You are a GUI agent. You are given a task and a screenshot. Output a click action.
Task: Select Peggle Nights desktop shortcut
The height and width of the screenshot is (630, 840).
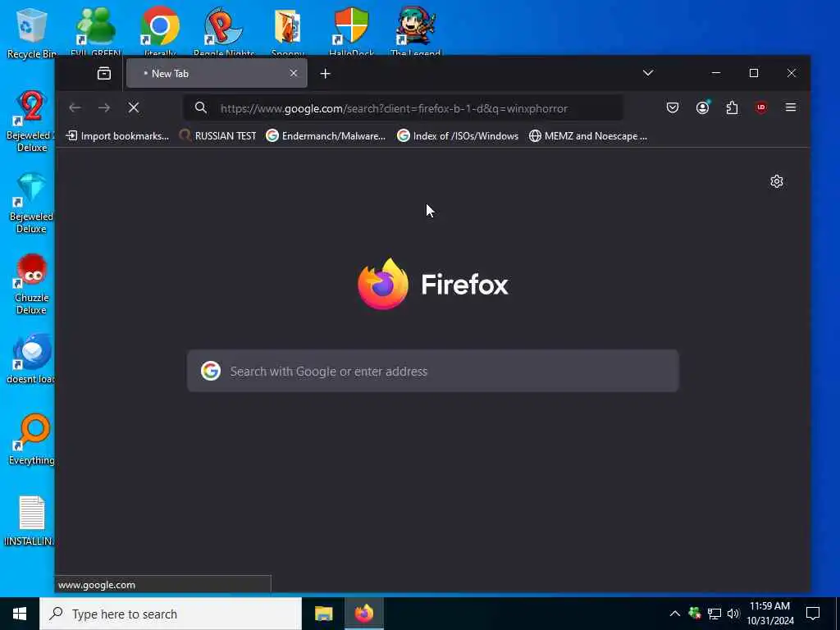pyautogui.click(x=224, y=31)
